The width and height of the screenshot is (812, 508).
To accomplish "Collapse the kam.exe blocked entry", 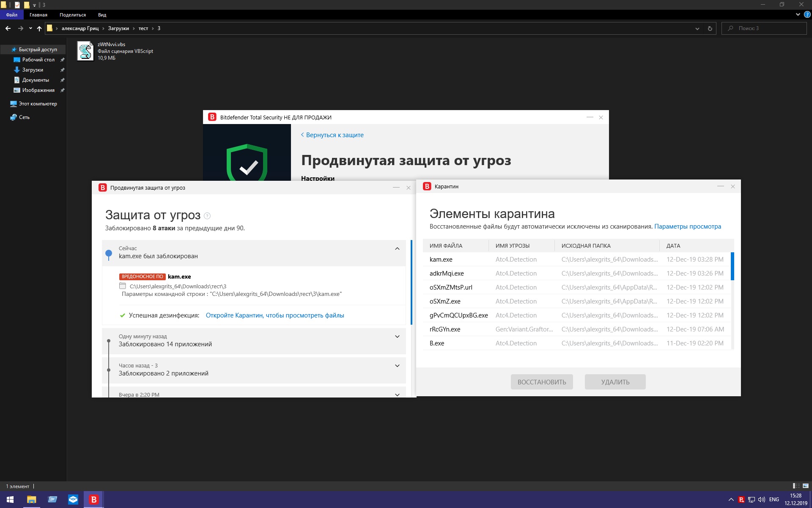I will point(397,248).
